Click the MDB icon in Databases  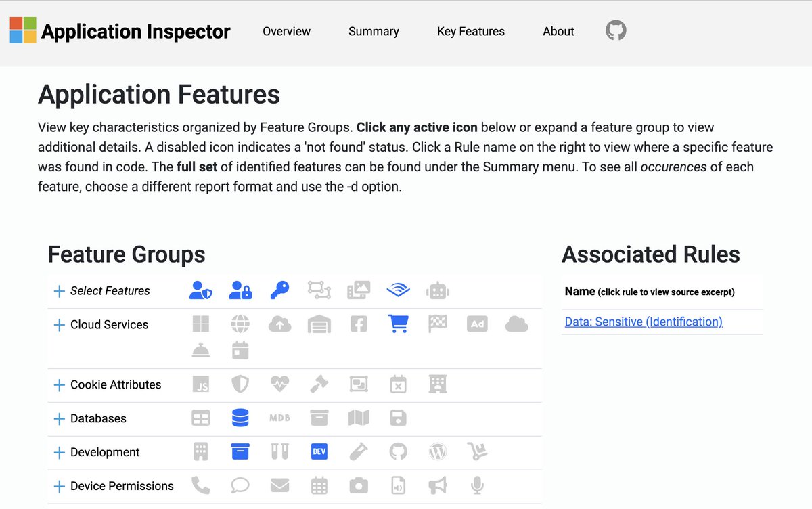[279, 418]
